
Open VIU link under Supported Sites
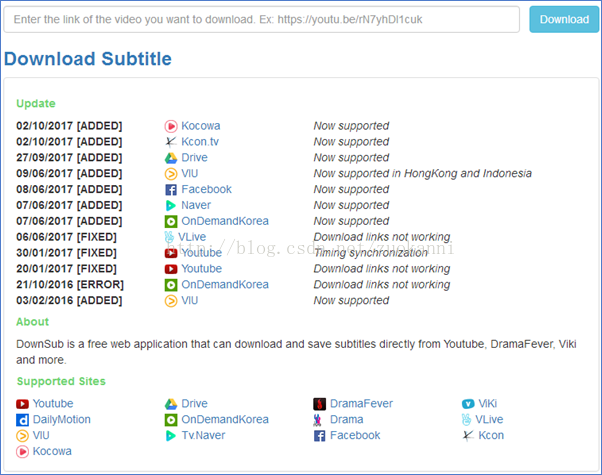[x=41, y=435]
